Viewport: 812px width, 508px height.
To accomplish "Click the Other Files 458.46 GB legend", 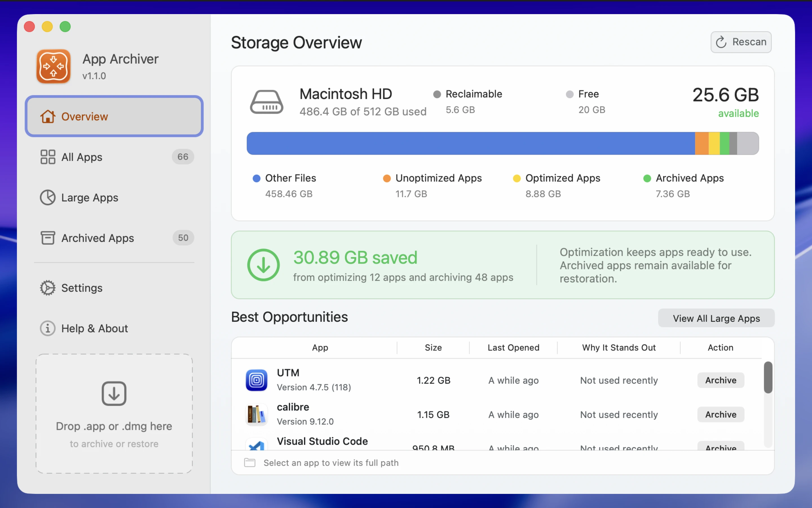I will 284,186.
